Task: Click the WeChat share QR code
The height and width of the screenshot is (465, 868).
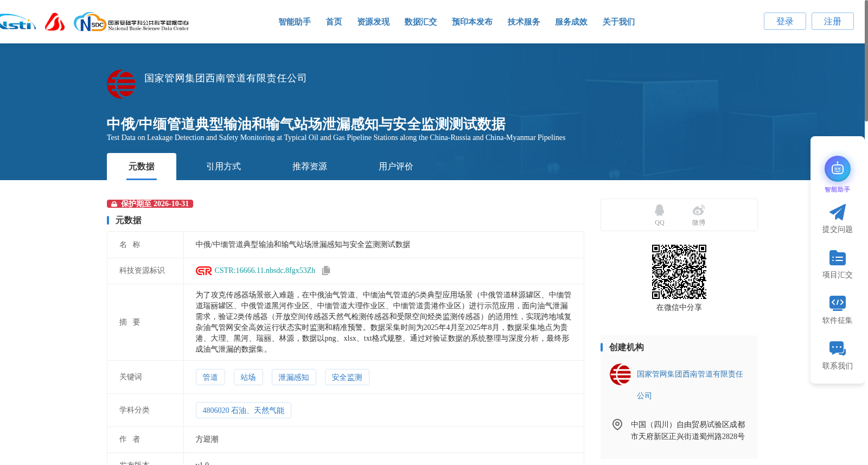Action: point(679,272)
